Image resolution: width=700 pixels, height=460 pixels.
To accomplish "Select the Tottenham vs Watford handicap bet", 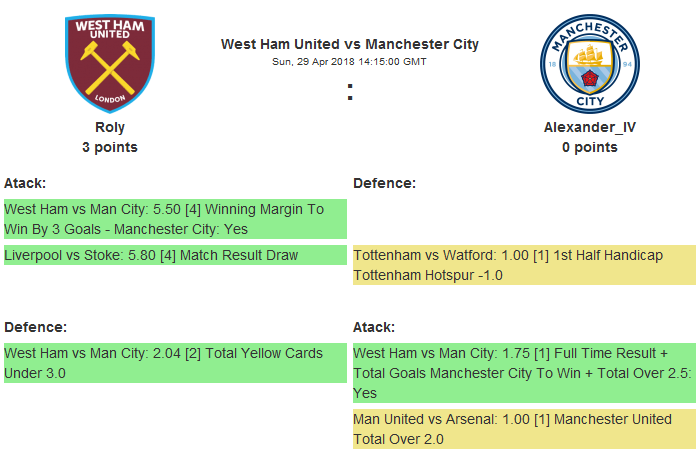I will coord(524,265).
